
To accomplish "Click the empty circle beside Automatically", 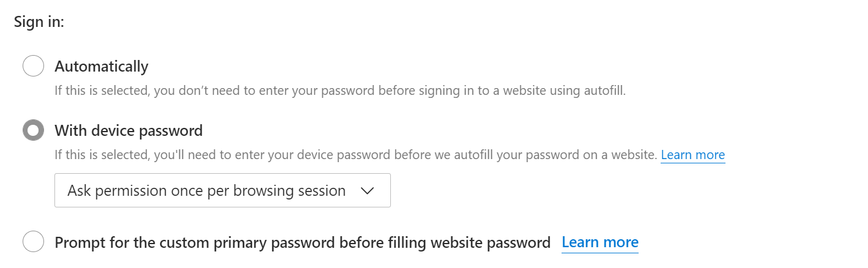I will tap(33, 66).
